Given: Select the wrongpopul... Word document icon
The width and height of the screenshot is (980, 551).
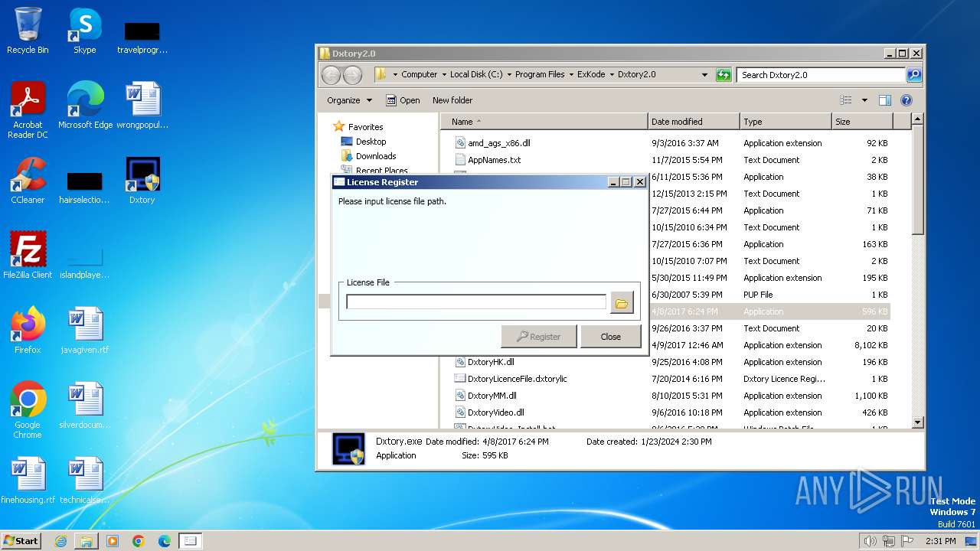Looking at the screenshot, I should coord(142,106).
